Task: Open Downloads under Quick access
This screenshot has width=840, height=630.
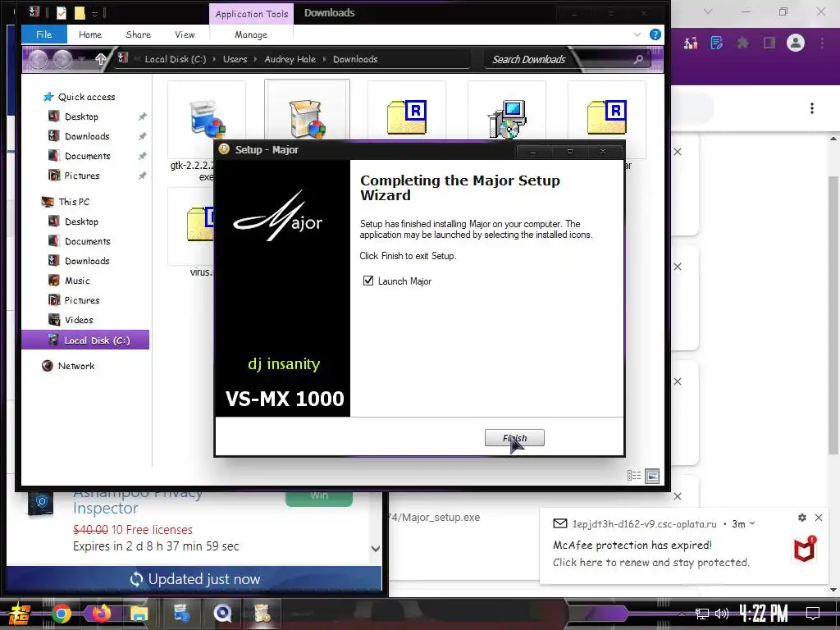Action: coord(87,136)
